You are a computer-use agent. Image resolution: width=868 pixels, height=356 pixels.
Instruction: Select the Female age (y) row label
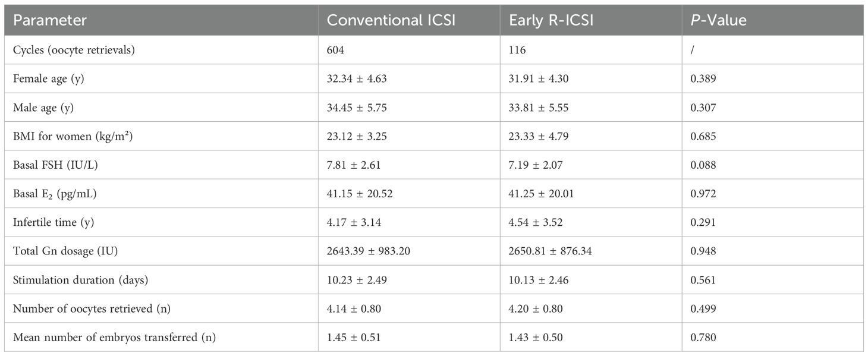[x=49, y=78]
